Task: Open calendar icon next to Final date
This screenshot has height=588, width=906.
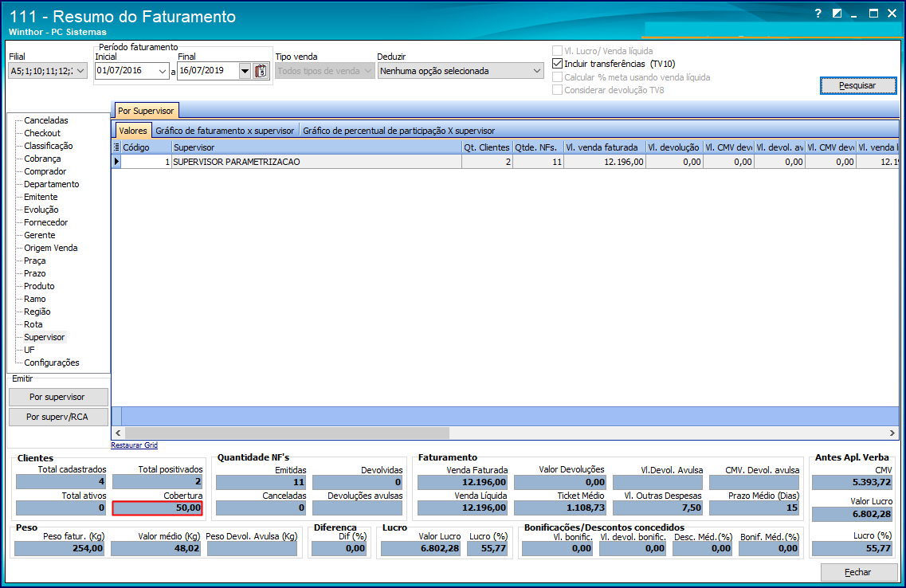Action: pos(261,71)
